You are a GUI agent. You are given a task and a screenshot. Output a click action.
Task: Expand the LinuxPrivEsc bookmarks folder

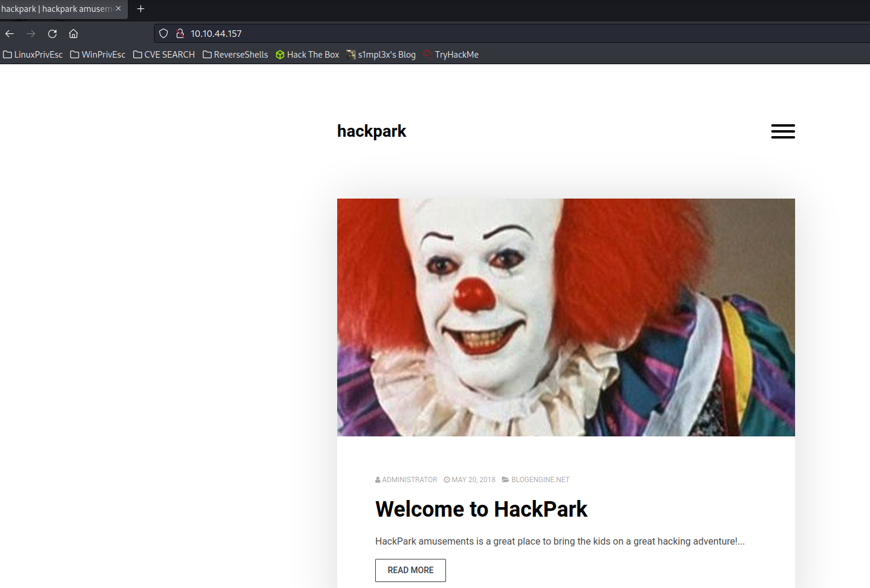click(33, 55)
